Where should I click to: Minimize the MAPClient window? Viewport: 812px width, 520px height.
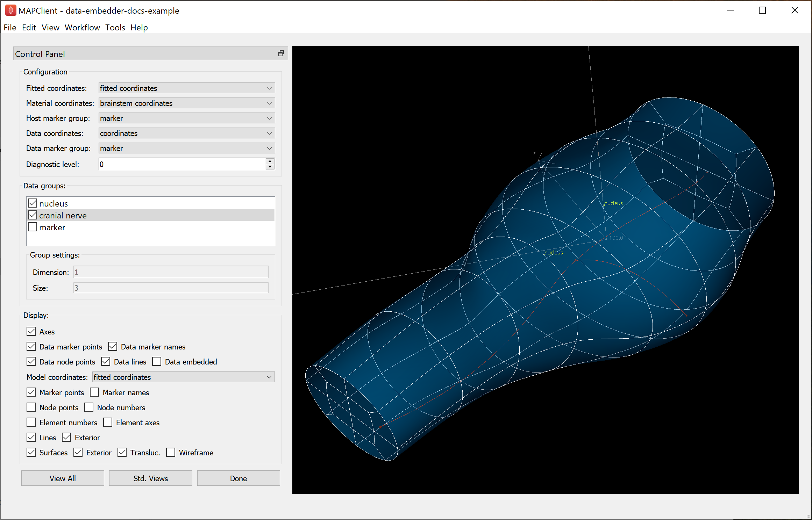point(730,10)
